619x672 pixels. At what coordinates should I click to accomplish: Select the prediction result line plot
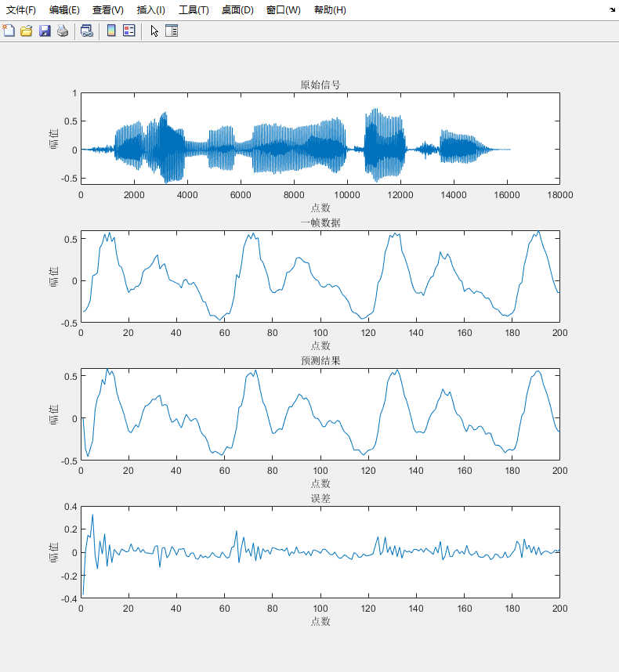320,414
